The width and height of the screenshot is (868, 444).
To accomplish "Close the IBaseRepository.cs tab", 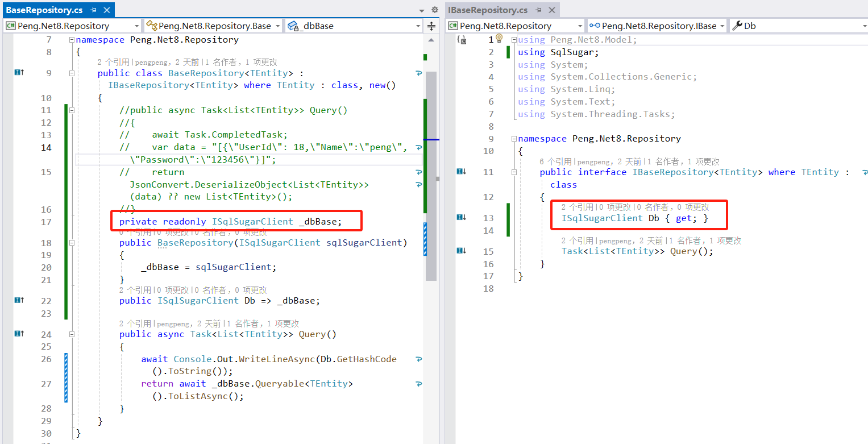I will tap(551, 10).
